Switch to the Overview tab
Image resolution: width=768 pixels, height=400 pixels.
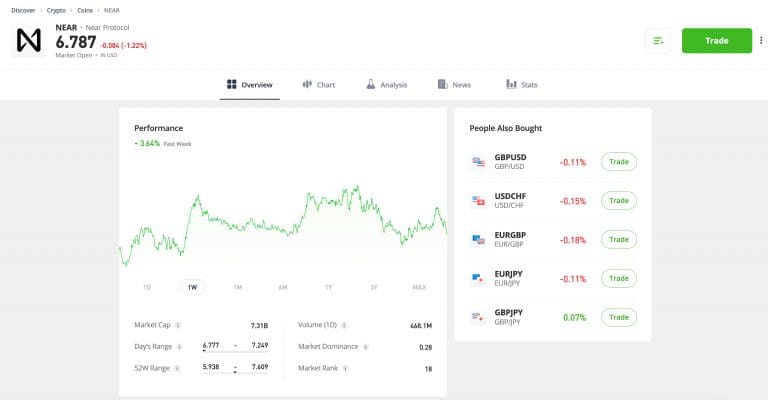click(249, 85)
